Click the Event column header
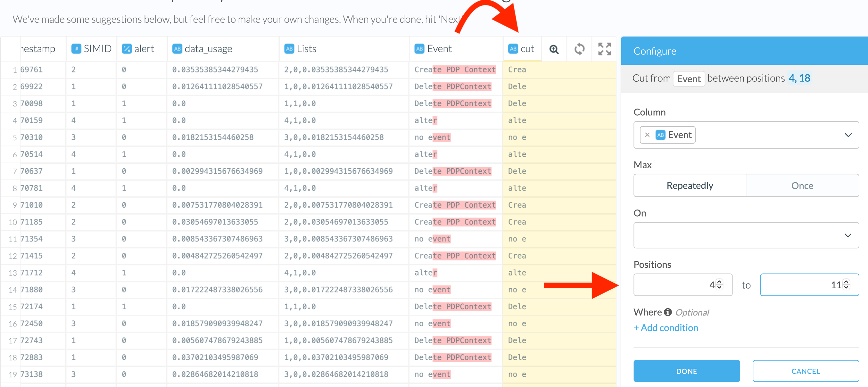Screen dimensions: 868x387 point(439,49)
